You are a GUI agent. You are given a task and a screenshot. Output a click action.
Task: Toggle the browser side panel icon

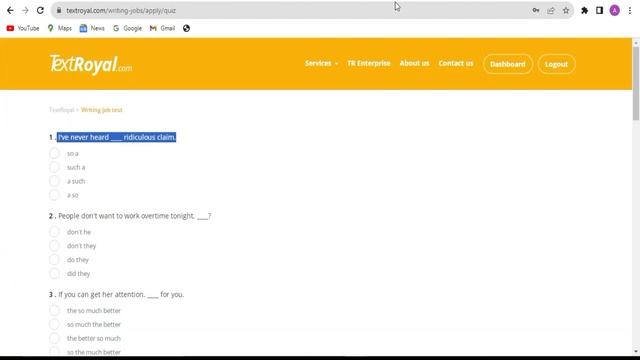pos(599,11)
